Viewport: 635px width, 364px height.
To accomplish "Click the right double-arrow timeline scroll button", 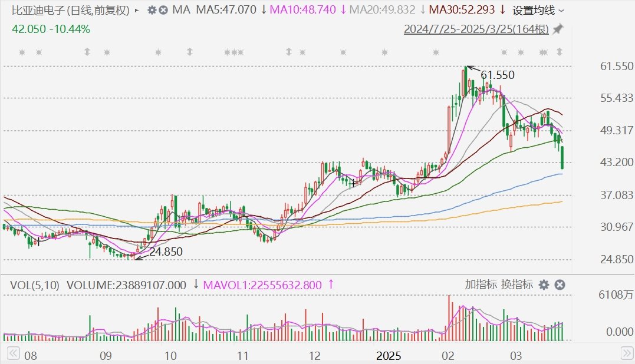I will click(x=627, y=353).
